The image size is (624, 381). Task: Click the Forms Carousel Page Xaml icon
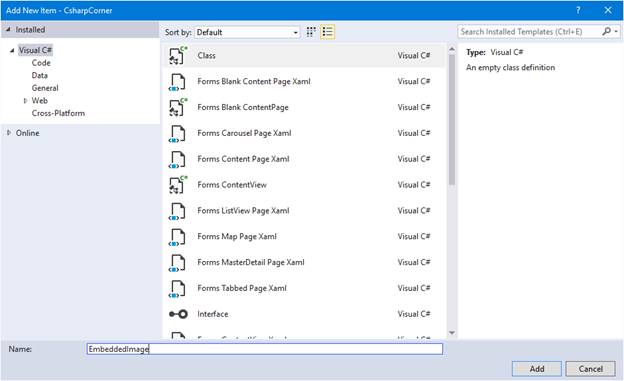[177, 133]
